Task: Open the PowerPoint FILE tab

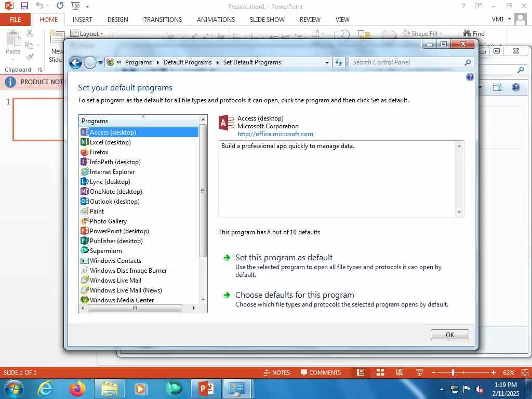Action: tap(15, 20)
